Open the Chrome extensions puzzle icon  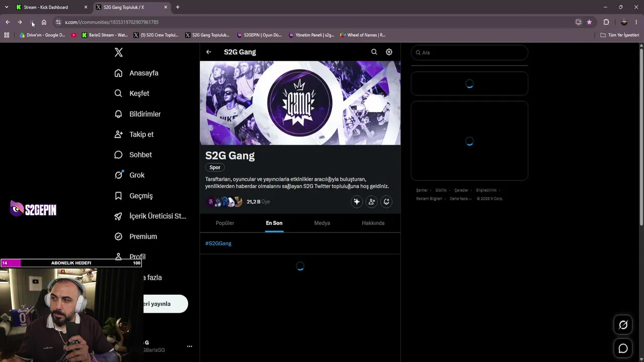(606, 22)
